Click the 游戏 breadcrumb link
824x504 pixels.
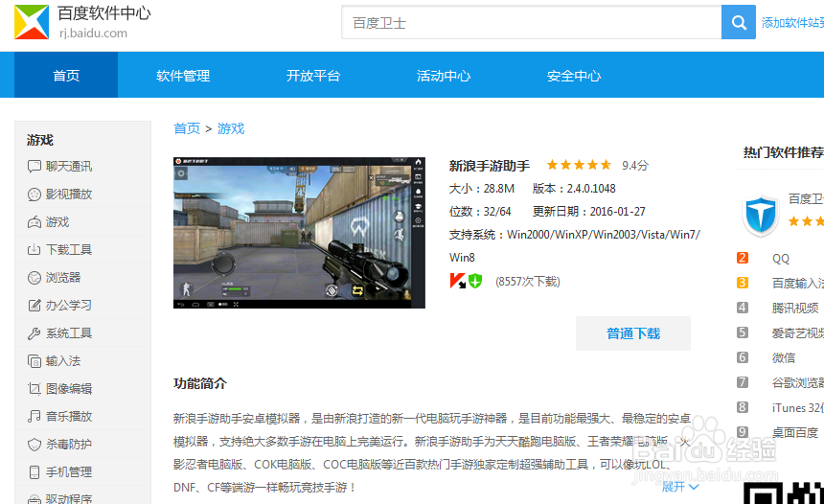pos(231,128)
